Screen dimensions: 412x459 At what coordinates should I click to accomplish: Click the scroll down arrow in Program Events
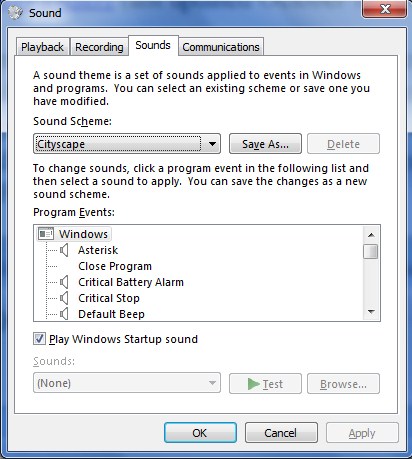[371, 312]
